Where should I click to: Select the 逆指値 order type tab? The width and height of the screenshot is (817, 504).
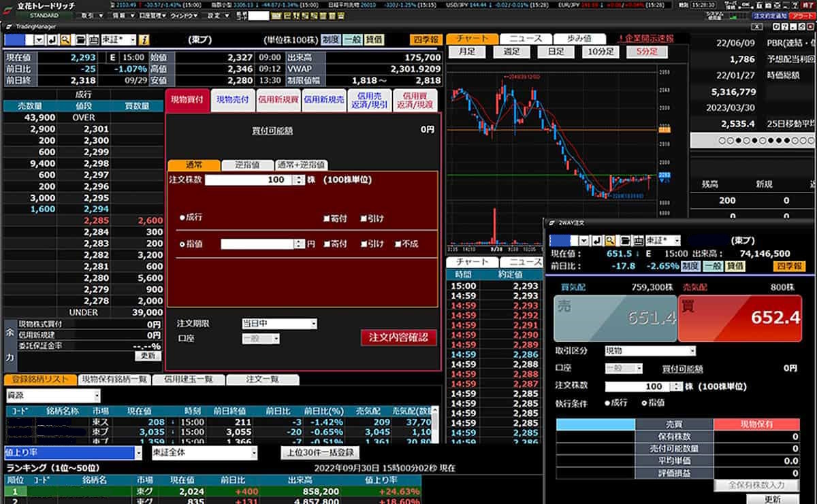[247, 165]
